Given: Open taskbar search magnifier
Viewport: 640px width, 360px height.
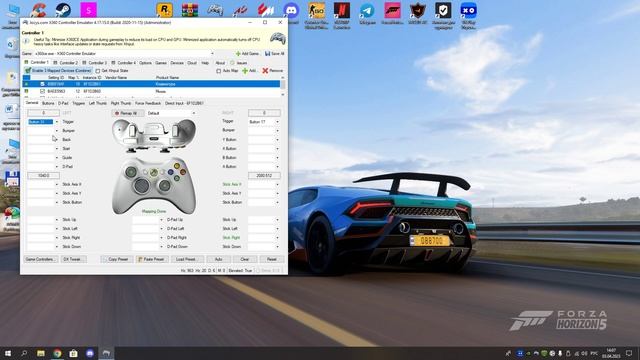Looking at the screenshot, I should pyautogui.click(x=24, y=353).
